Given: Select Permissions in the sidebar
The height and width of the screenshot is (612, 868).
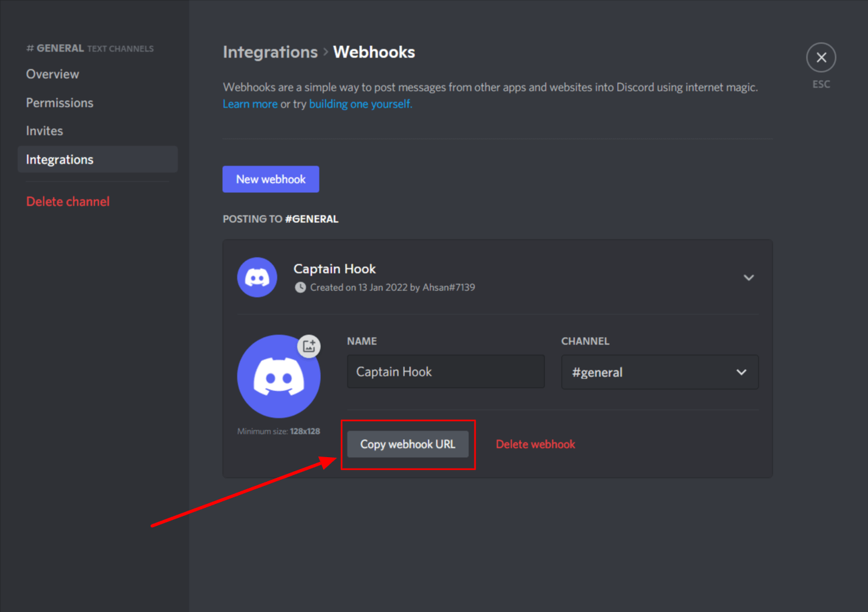Looking at the screenshot, I should coord(59,102).
